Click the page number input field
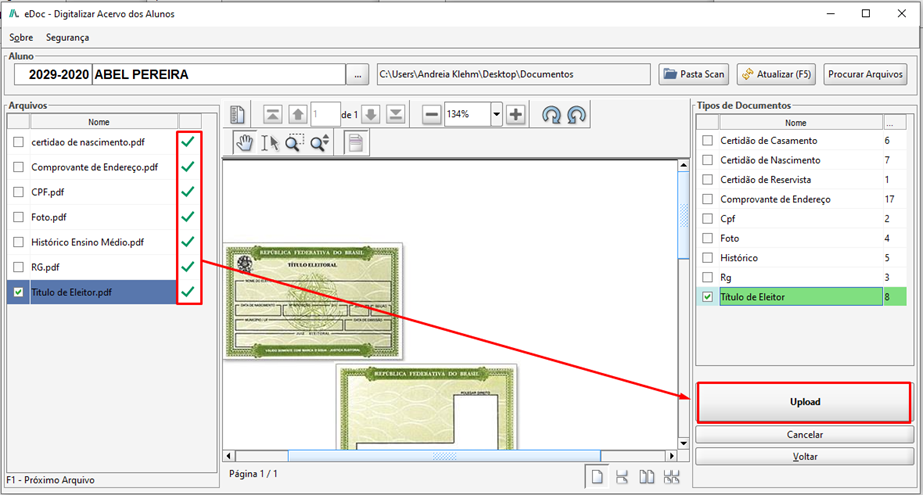Screen dimensions: 923x495 click(325, 114)
